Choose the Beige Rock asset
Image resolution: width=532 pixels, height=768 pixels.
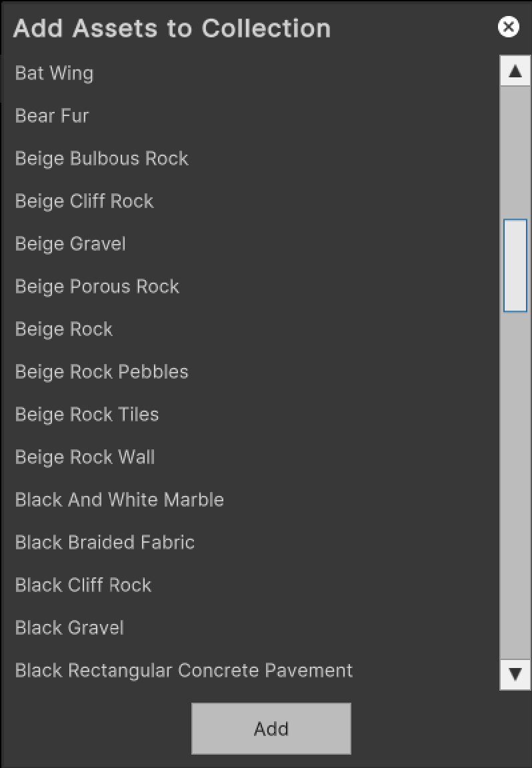(63, 329)
